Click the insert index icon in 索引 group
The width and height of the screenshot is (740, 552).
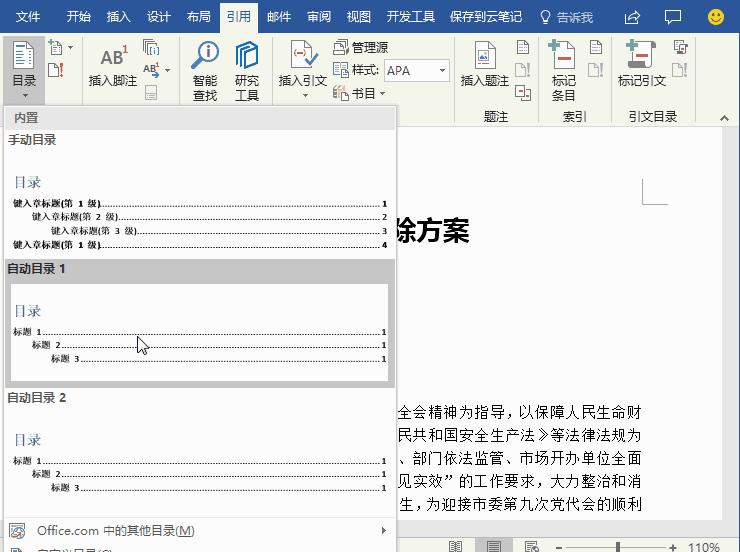596,47
